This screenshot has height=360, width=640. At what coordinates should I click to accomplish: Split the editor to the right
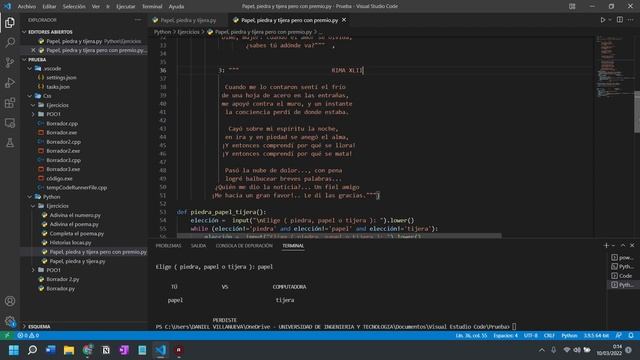(620, 20)
